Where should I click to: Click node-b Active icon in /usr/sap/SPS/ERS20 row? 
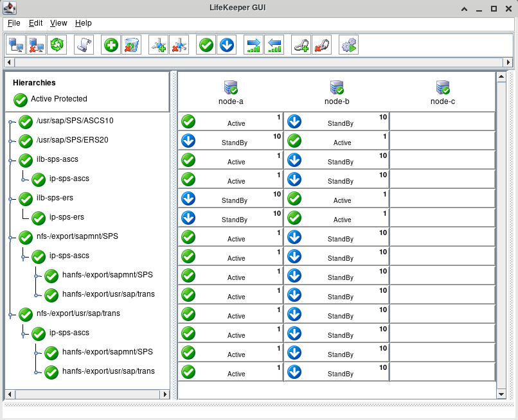[294, 141]
